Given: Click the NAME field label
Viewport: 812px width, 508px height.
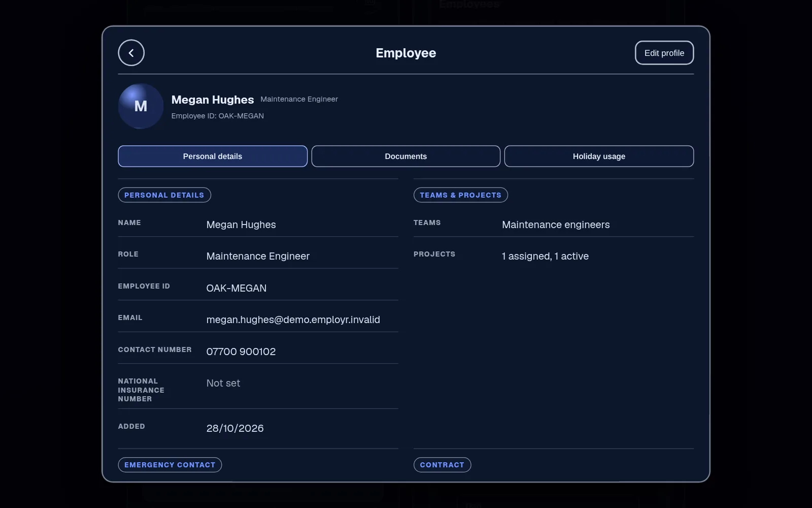Looking at the screenshot, I should [x=129, y=223].
